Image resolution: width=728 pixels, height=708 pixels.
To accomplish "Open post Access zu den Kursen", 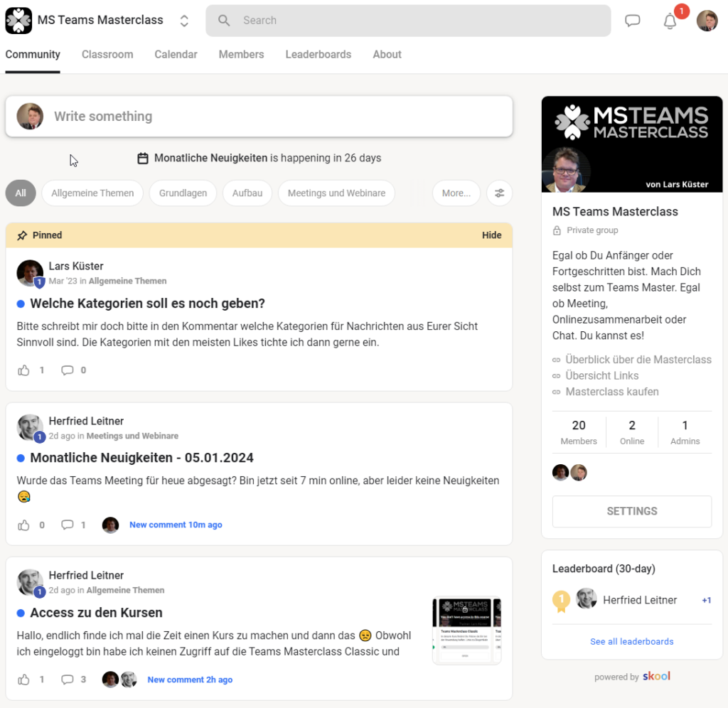I will pos(97,613).
